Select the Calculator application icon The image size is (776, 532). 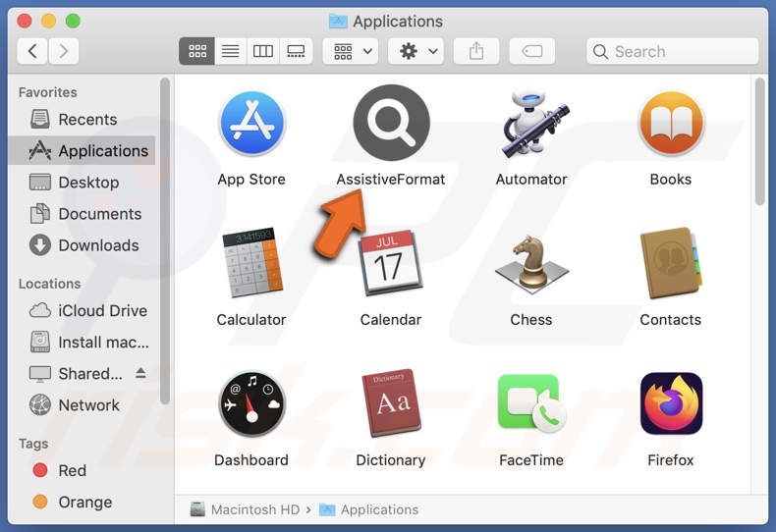pos(251,262)
